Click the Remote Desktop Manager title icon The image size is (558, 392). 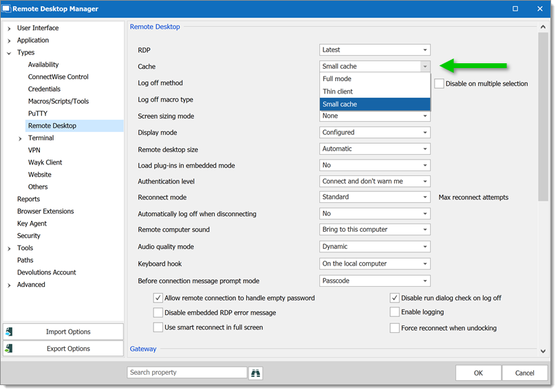[x=6, y=9]
